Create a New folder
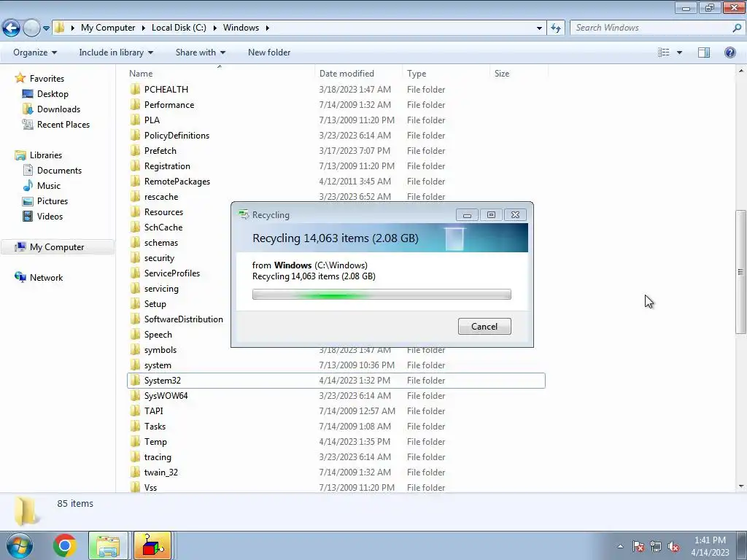The height and width of the screenshot is (560, 747). tap(269, 52)
